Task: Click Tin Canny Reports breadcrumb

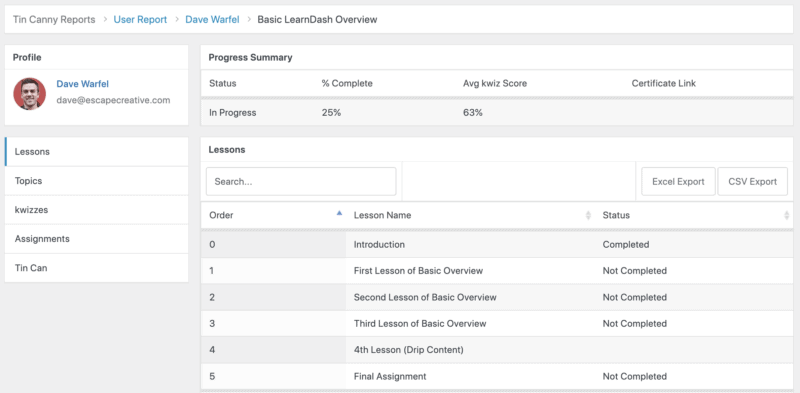Action: 54,19
